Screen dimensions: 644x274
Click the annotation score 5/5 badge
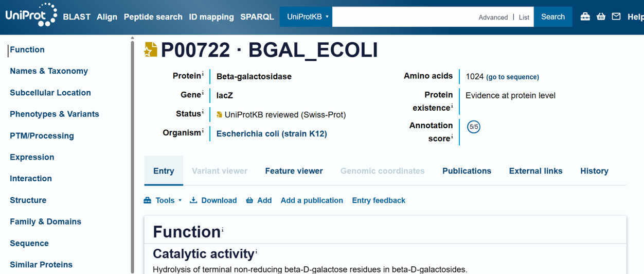point(473,127)
